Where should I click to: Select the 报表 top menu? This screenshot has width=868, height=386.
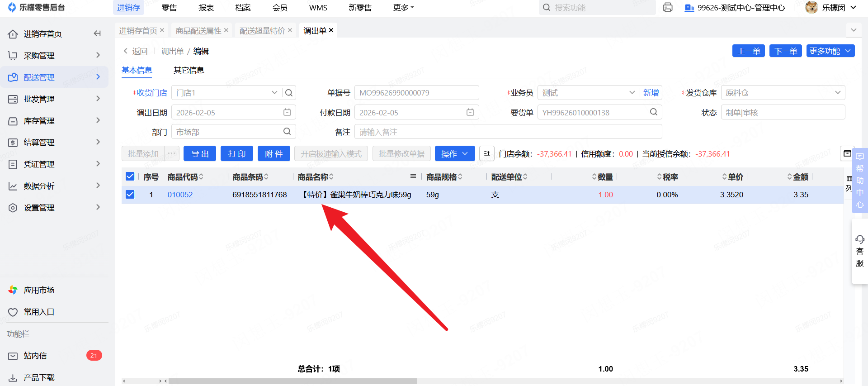point(206,8)
